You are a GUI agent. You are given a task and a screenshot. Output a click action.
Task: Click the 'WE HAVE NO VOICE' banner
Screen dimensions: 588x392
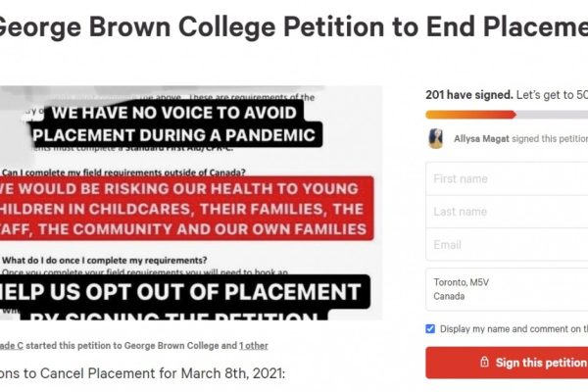186,121
